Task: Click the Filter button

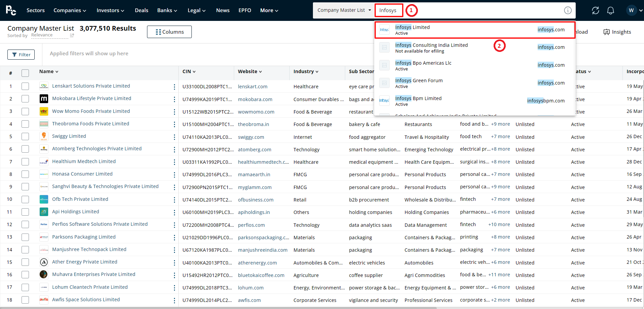Action: (x=21, y=55)
